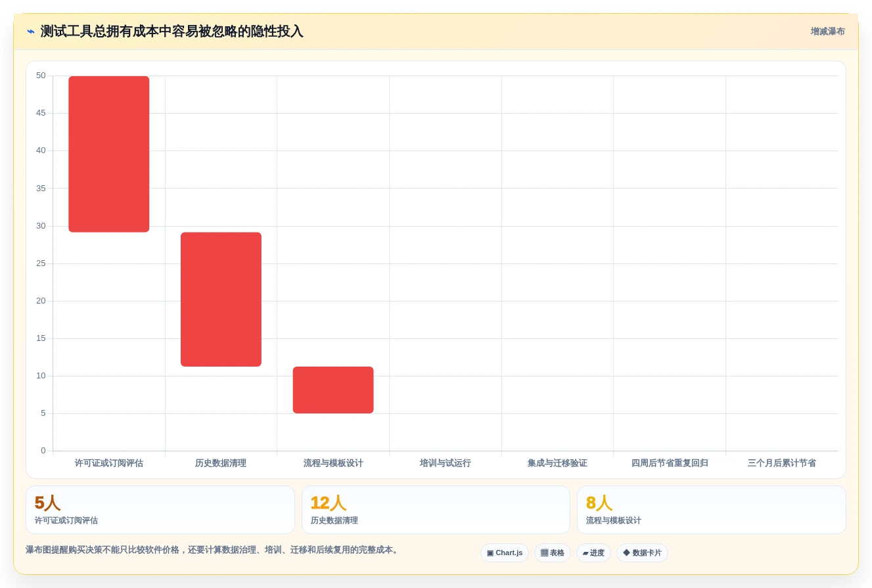
Task: Click the x-axis label 集成与迁移验证
Action: 557,463
